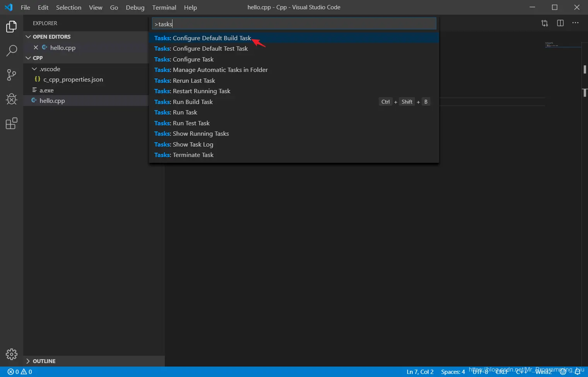Pick Tasks: Run Build Task command
This screenshot has width=588, height=377.
pos(294,102)
